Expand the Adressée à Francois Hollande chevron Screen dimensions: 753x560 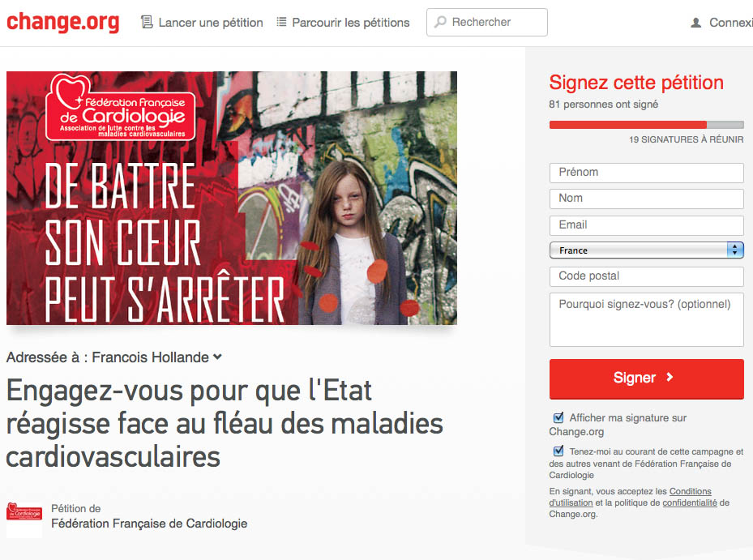[x=217, y=357]
